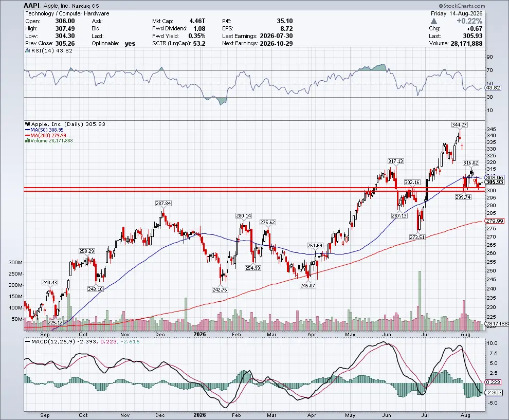This screenshot has height=420, width=509.
Task: Click the 299.74 low price label
Action: coord(463,197)
